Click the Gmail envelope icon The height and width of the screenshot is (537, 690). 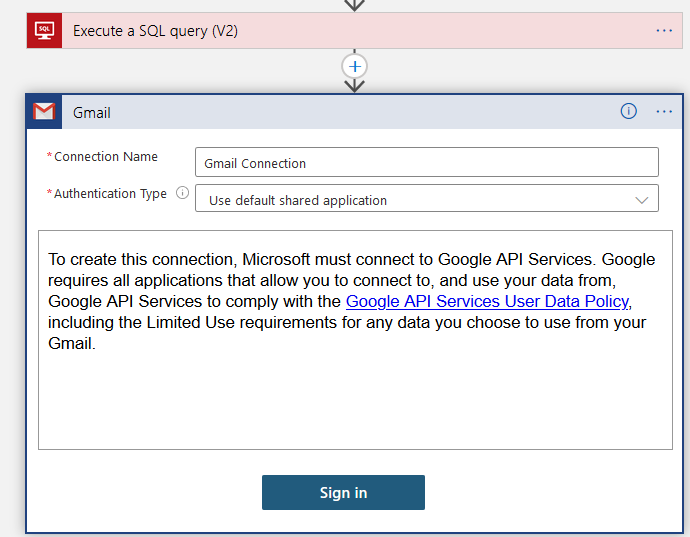point(44,112)
